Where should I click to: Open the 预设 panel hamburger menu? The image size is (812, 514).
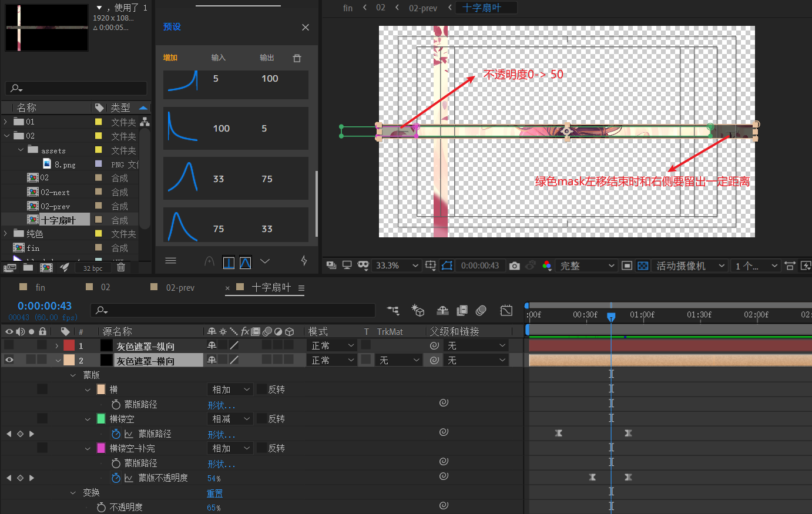click(170, 261)
